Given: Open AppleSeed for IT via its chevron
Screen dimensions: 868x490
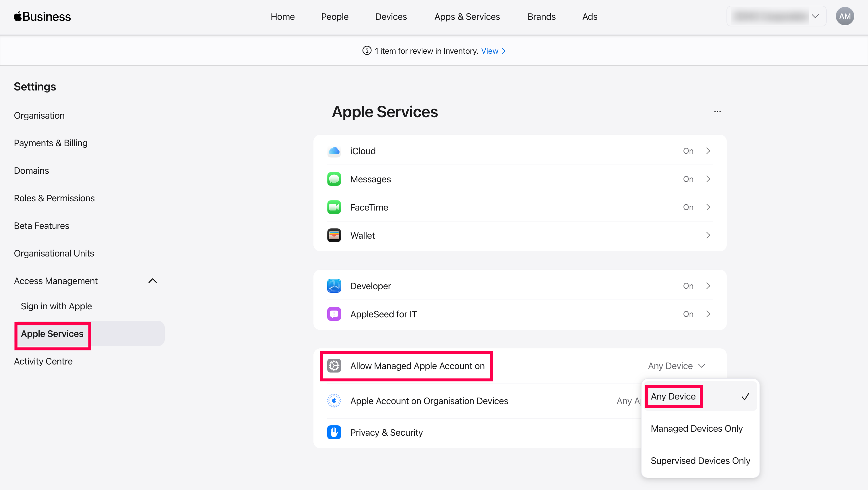Looking at the screenshot, I should [708, 314].
